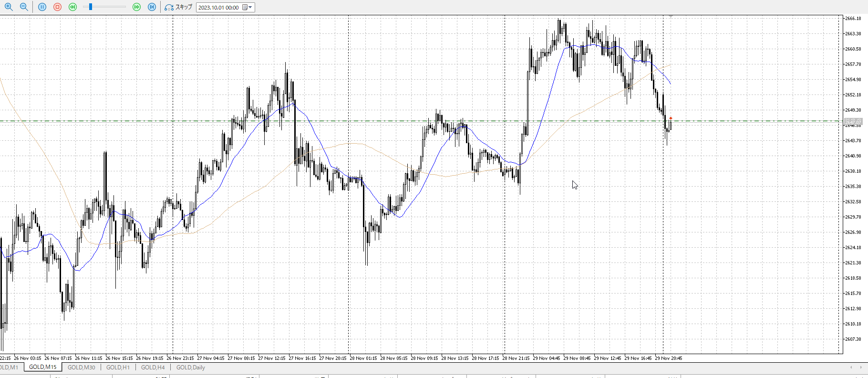The image size is (868, 378).
Task: Click the green rewind button
Action: point(72,7)
